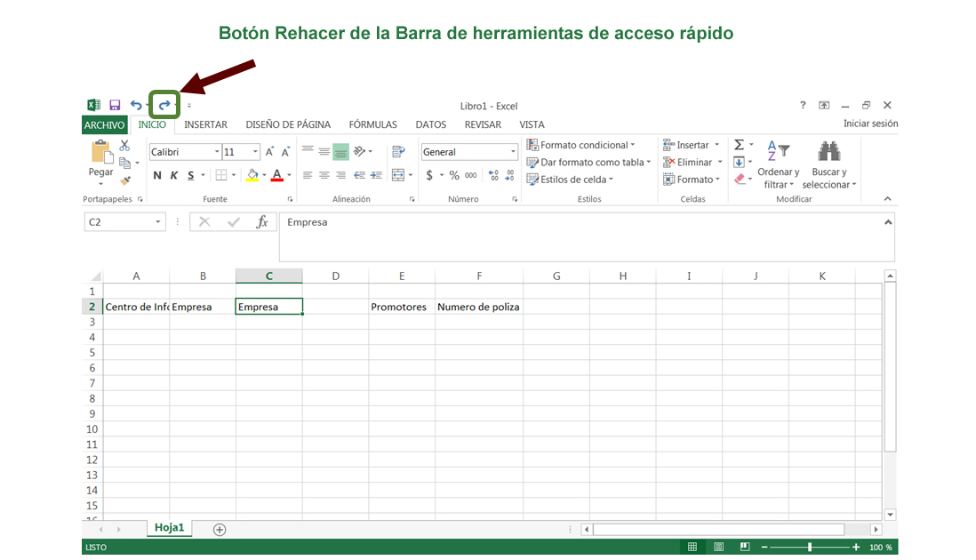Click the decrease indent icon
Image resolution: width=976 pixels, height=560 pixels.
pyautogui.click(x=359, y=175)
